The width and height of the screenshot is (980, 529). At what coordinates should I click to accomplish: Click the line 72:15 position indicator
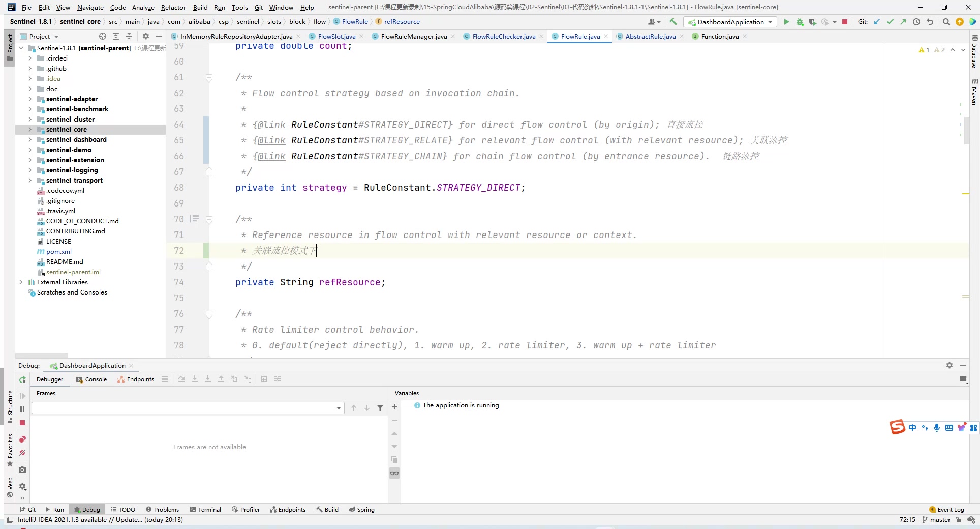click(x=907, y=519)
